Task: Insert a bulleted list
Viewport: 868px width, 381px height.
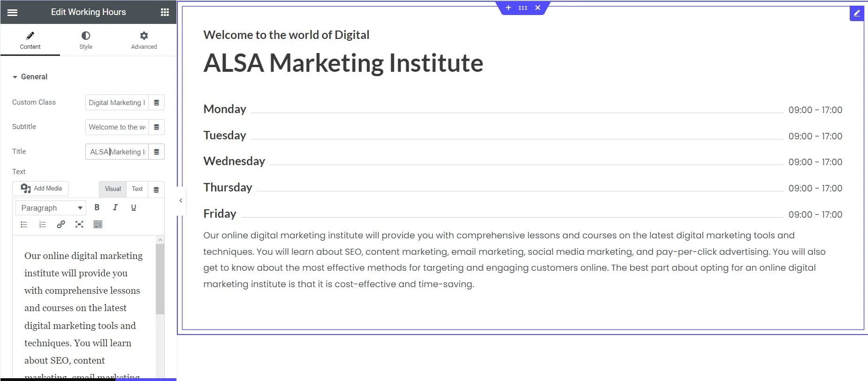Action: (x=24, y=224)
